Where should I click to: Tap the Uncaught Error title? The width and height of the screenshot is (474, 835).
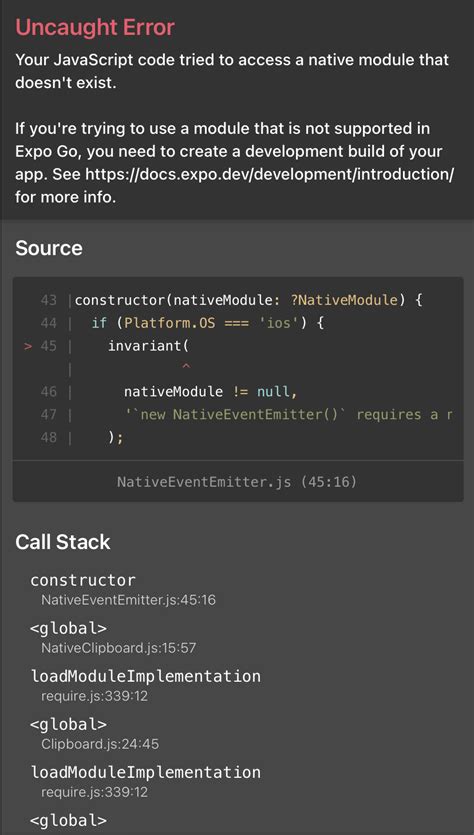point(95,27)
